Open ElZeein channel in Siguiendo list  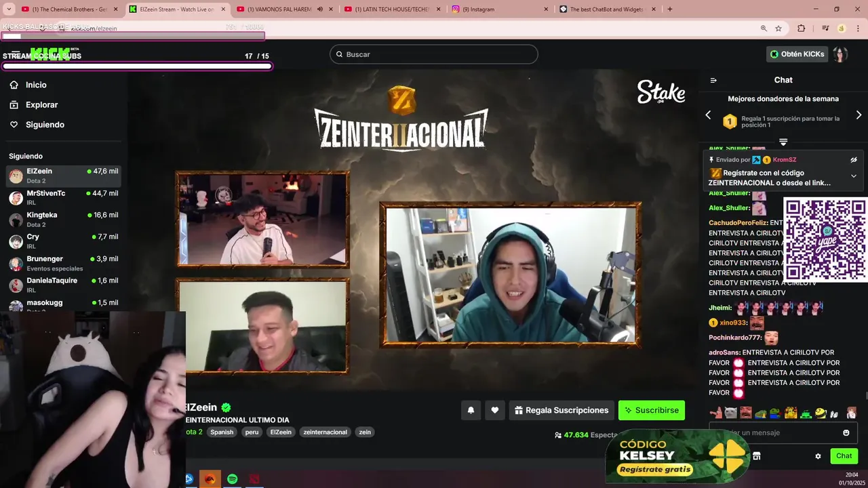[x=64, y=176]
